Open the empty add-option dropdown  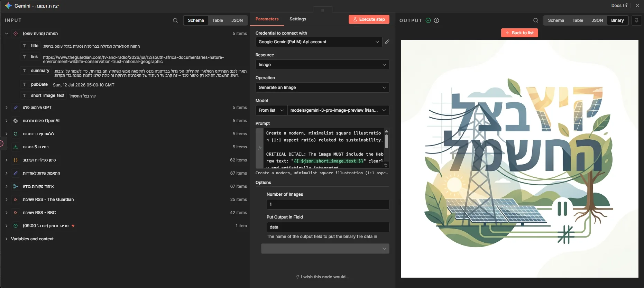[x=325, y=249]
